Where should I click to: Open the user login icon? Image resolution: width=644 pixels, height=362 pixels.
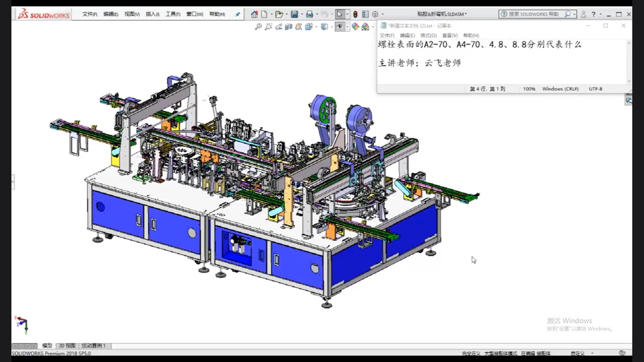click(x=584, y=14)
